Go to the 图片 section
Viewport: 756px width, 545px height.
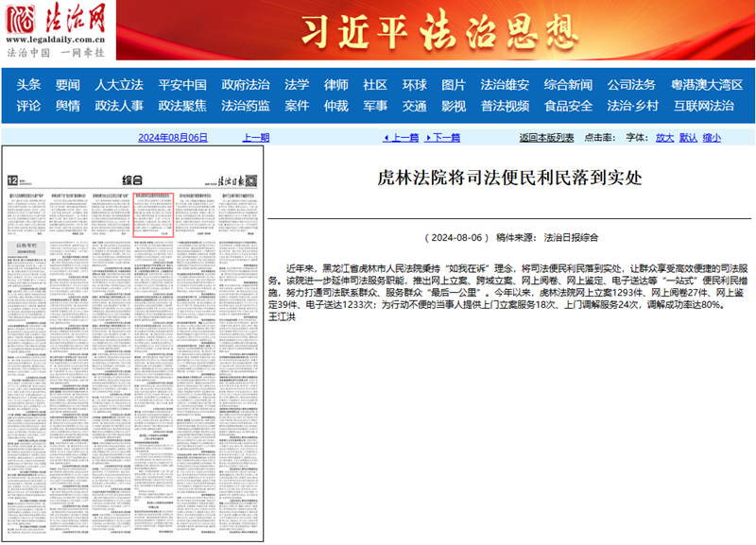tap(454, 85)
